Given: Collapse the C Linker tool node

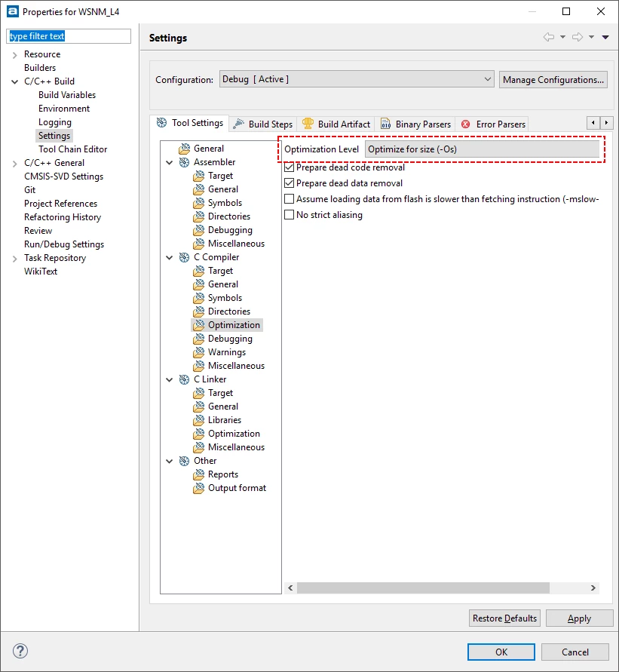Looking at the screenshot, I should point(170,380).
